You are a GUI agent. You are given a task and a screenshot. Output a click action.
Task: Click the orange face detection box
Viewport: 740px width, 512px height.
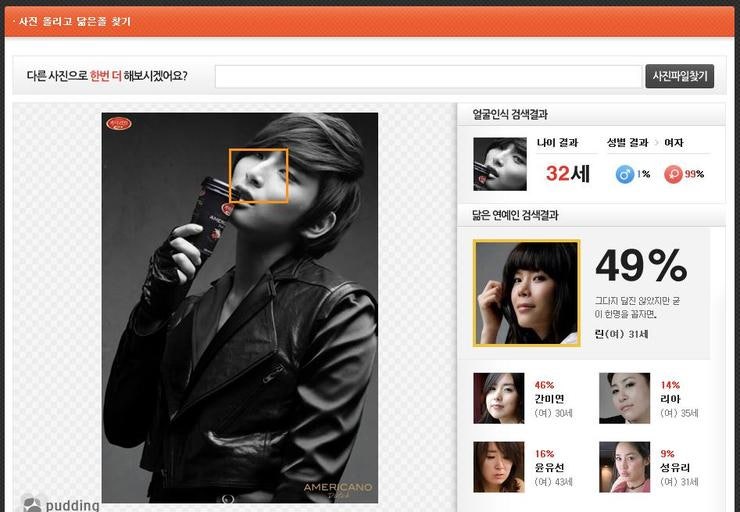coord(258,176)
